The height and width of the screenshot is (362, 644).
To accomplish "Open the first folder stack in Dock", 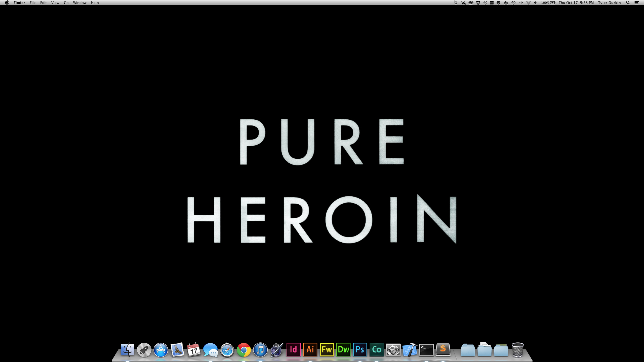I will [x=468, y=350].
